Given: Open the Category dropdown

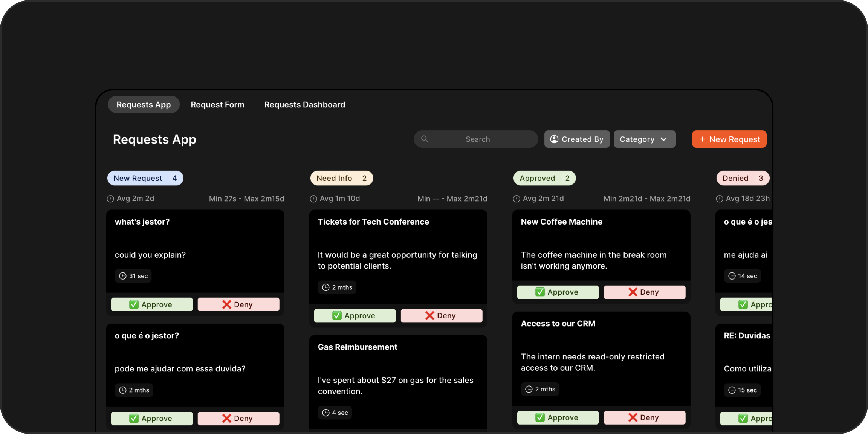Looking at the screenshot, I should (x=645, y=139).
